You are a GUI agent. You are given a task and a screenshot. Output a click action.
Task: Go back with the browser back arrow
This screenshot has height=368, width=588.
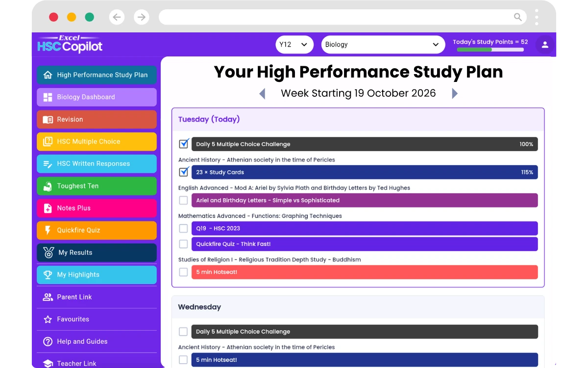[x=117, y=17]
